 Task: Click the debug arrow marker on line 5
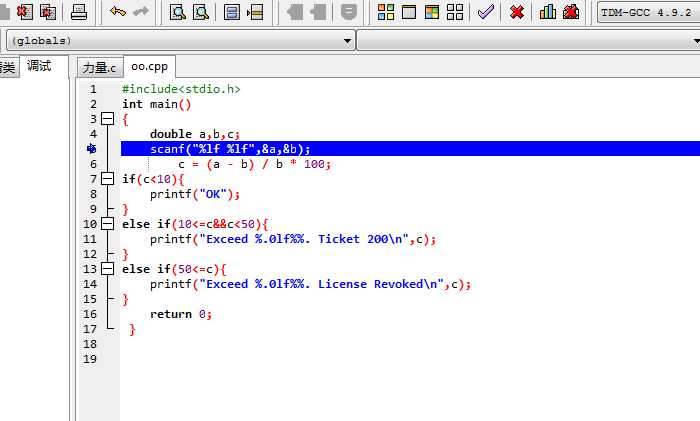[x=92, y=149]
